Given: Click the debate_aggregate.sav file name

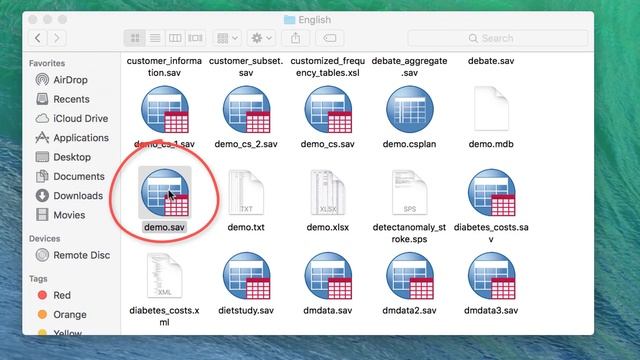Looking at the screenshot, I should tap(409, 67).
